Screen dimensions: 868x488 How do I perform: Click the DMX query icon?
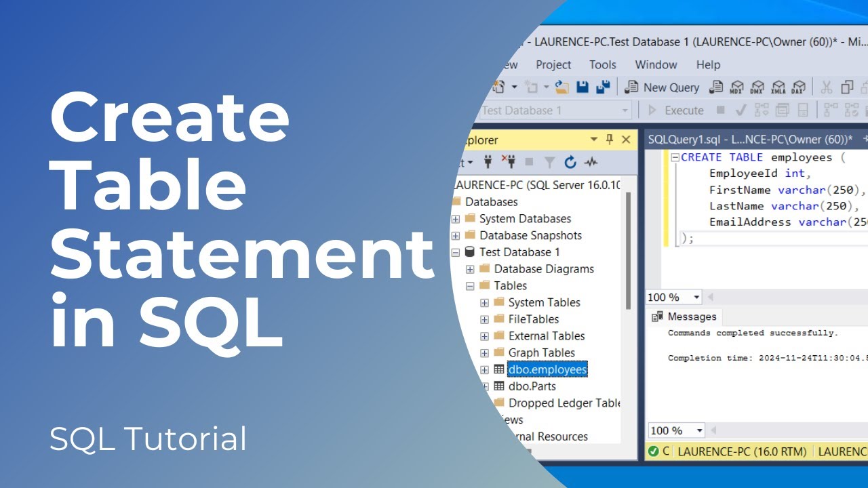click(x=757, y=87)
